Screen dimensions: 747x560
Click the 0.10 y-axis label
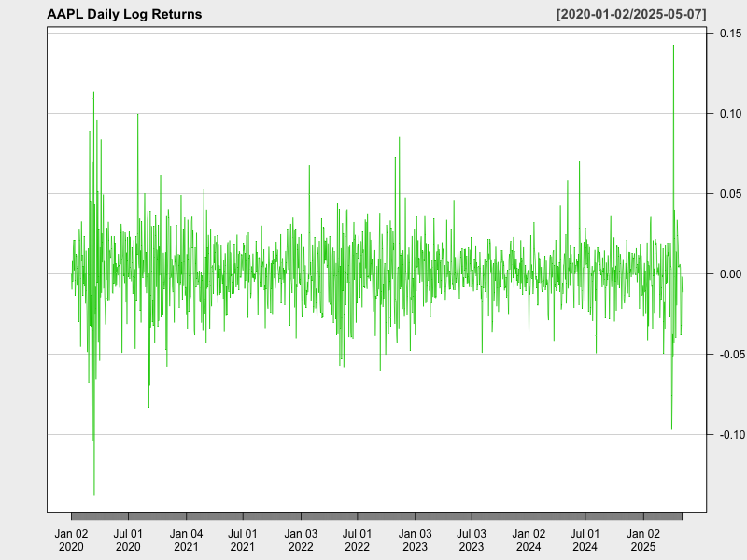click(730, 113)
